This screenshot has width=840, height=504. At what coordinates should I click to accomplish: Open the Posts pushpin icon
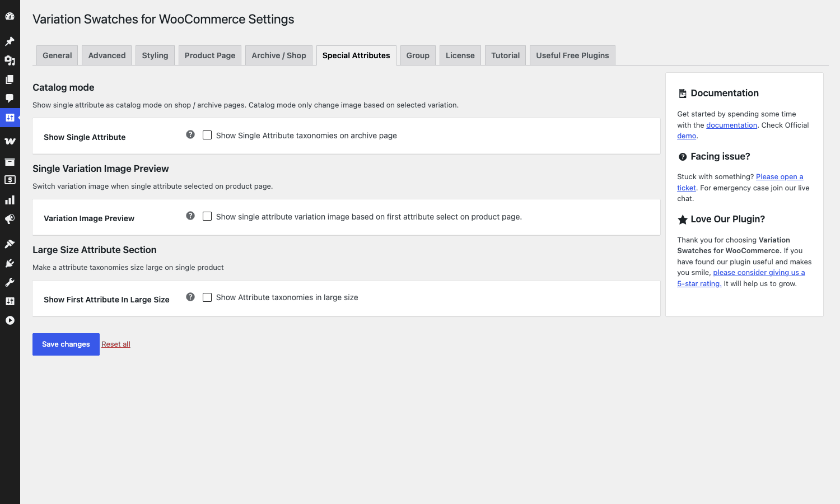coord(10,41)
